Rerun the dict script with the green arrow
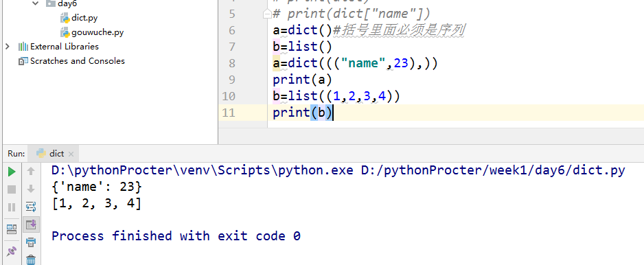 (12, 172)
